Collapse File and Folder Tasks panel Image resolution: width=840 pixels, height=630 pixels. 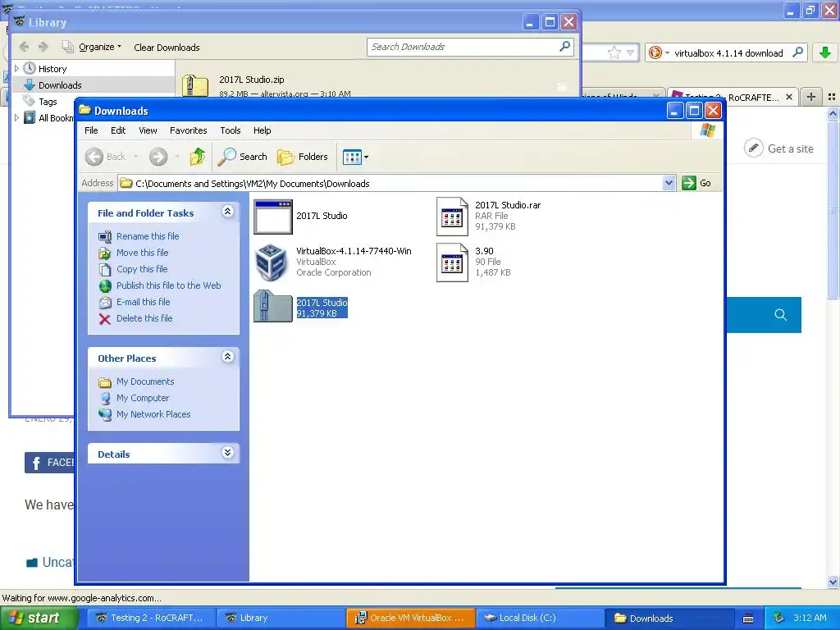(x=228, y=212)
